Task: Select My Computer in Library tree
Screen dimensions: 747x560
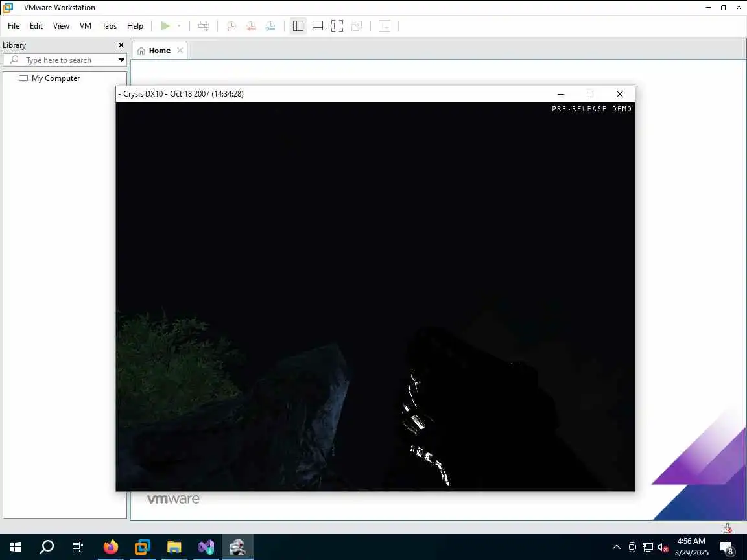Action: 49,78
